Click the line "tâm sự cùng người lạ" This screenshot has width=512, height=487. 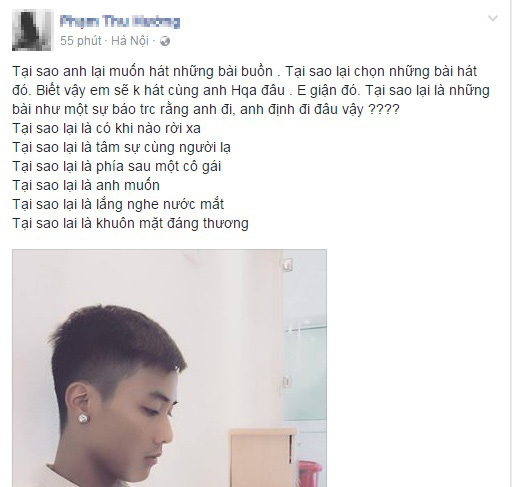point(163,147)
